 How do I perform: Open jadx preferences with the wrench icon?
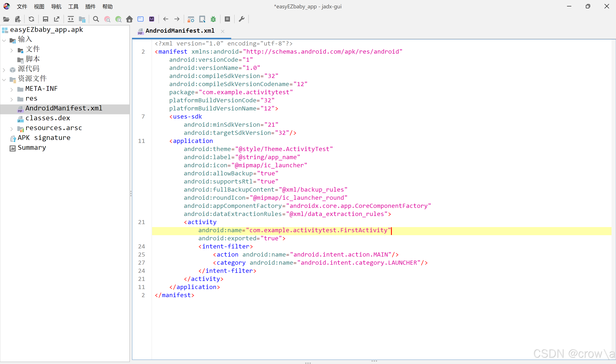241,19
